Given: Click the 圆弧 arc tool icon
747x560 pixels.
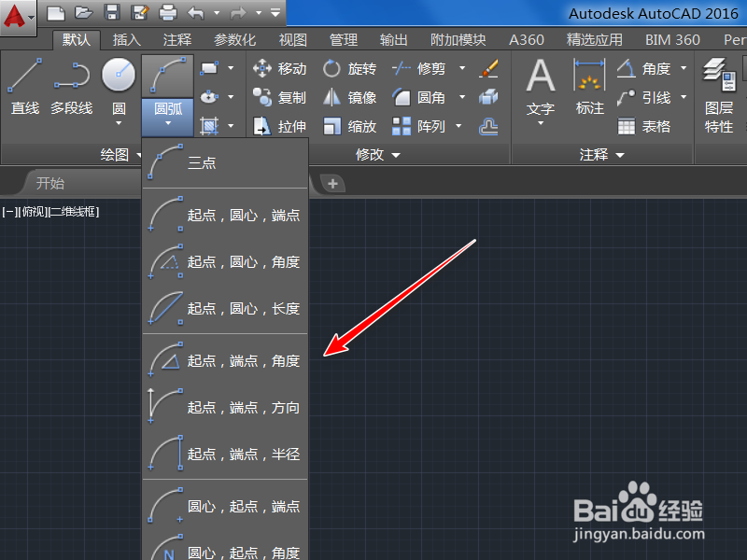Looking at the screenshot, I should pos(168,76).
